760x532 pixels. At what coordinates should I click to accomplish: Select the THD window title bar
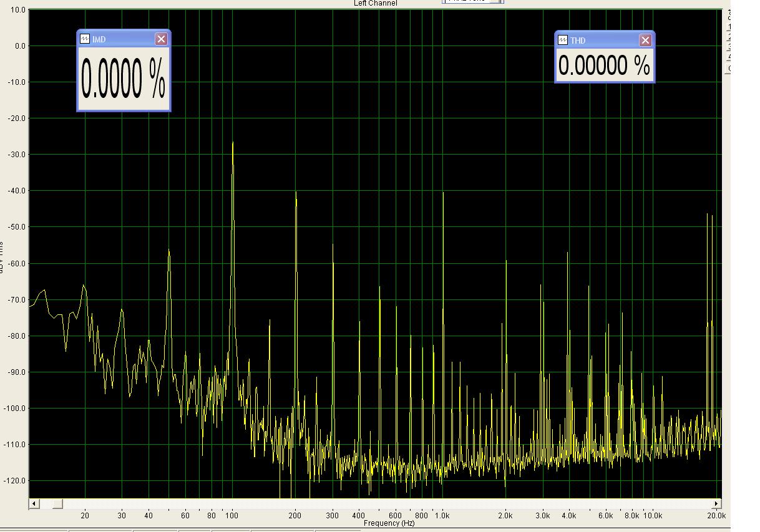(602, 41)
